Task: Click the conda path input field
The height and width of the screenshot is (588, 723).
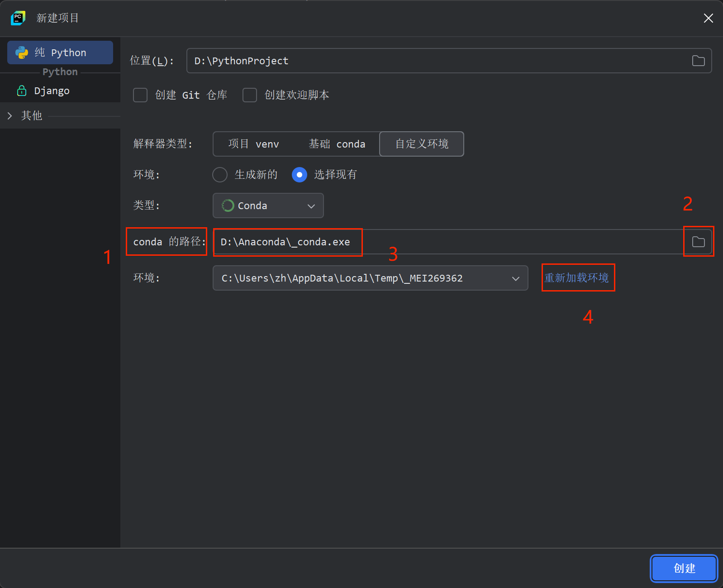Action: pyautogui.click(x=462, y=242)
